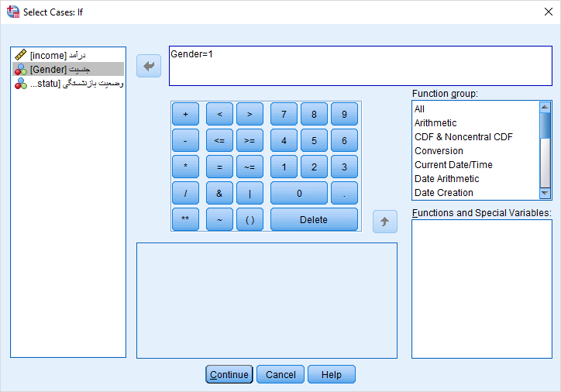This screenshot has width=561, height=392.
Task: Cancel the Select Cases dialog
Action: [280, 375]
